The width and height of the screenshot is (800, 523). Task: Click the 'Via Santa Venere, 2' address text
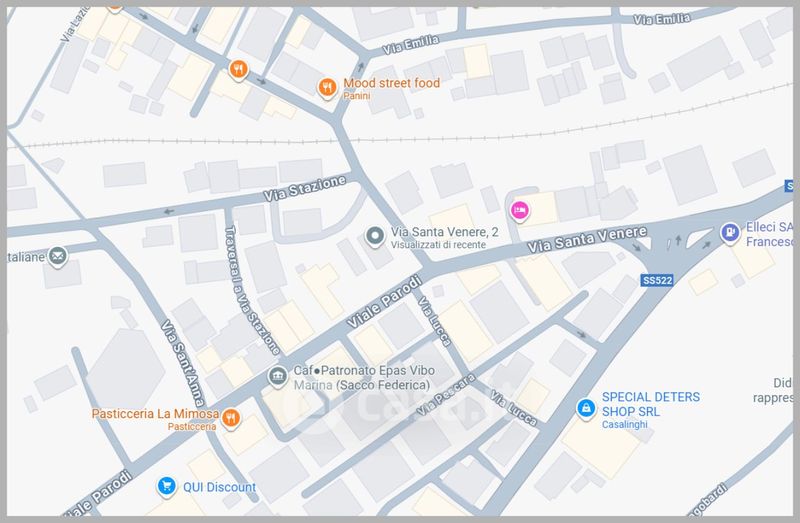pyautogui.click(x=445, y=231)
